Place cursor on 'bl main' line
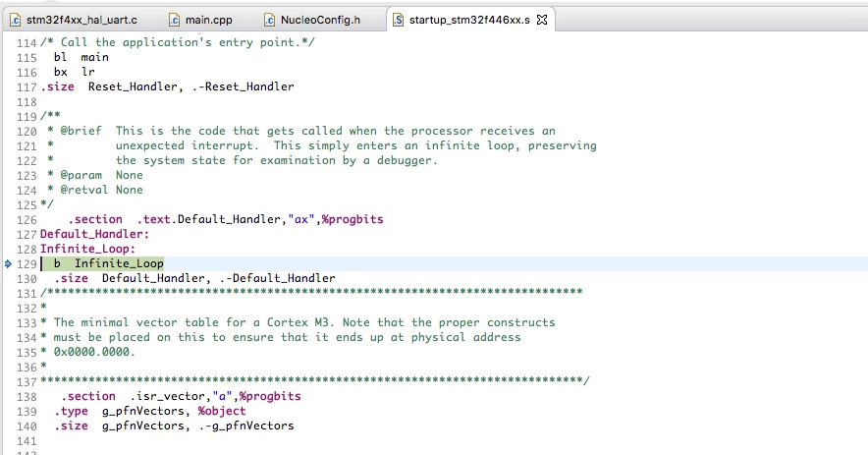Viewport: 868px width, 455px height. [81, 57]
